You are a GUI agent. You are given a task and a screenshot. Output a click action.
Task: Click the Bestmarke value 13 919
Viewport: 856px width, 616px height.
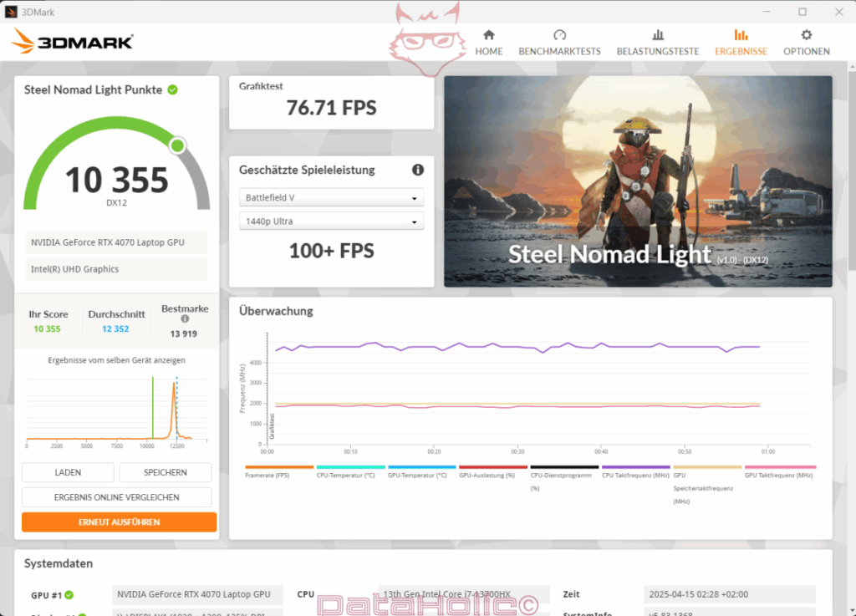183,334
